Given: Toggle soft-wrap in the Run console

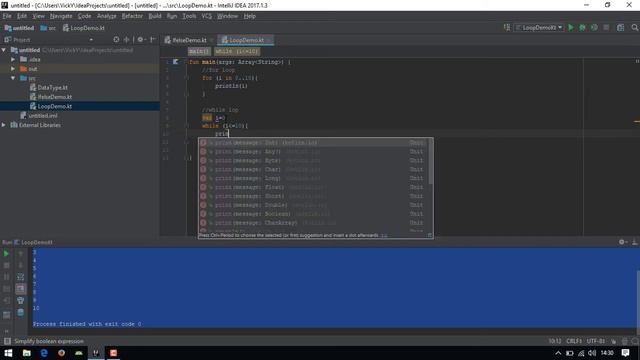Looking at the screenshot, I should (x=20, y=277).
